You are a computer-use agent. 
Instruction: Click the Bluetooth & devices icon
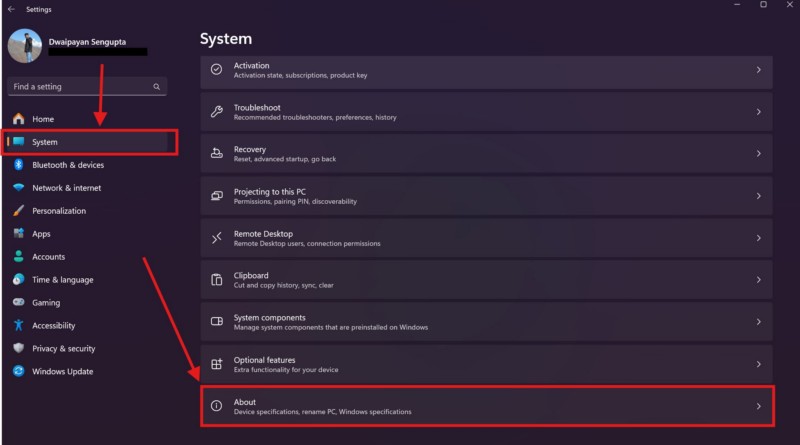tap(18, 165)
